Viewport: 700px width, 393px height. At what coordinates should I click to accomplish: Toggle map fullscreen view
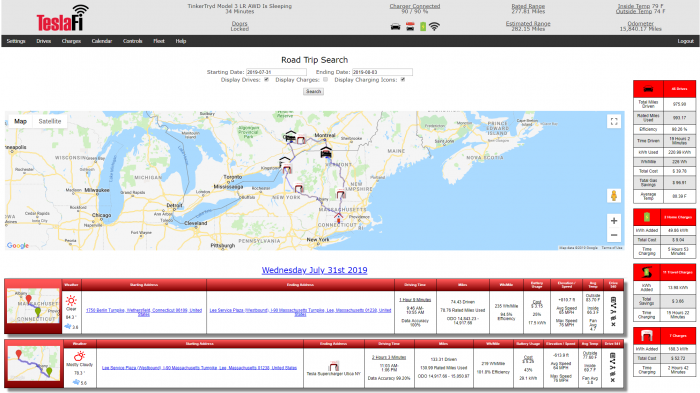tap(614, 121)
